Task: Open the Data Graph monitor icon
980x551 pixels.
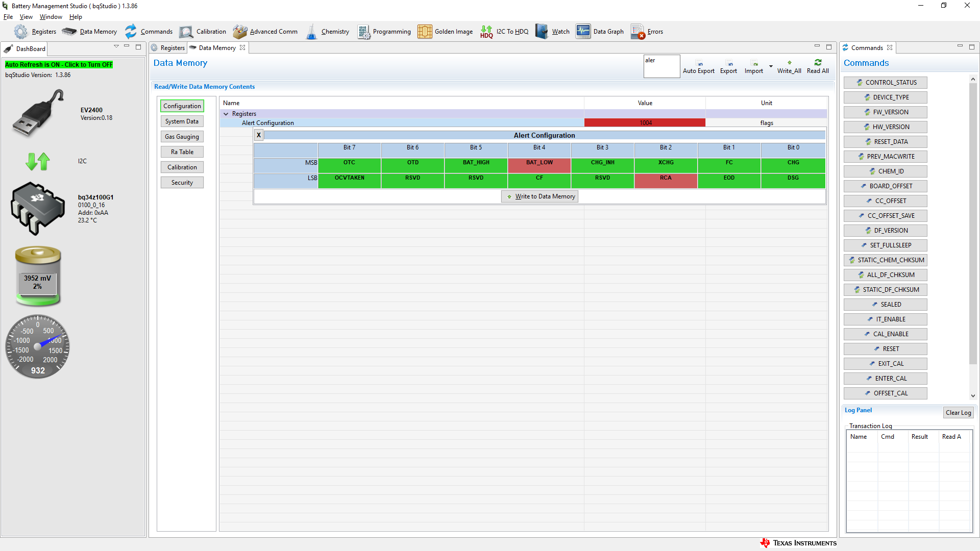Action: tap(583, 32)
